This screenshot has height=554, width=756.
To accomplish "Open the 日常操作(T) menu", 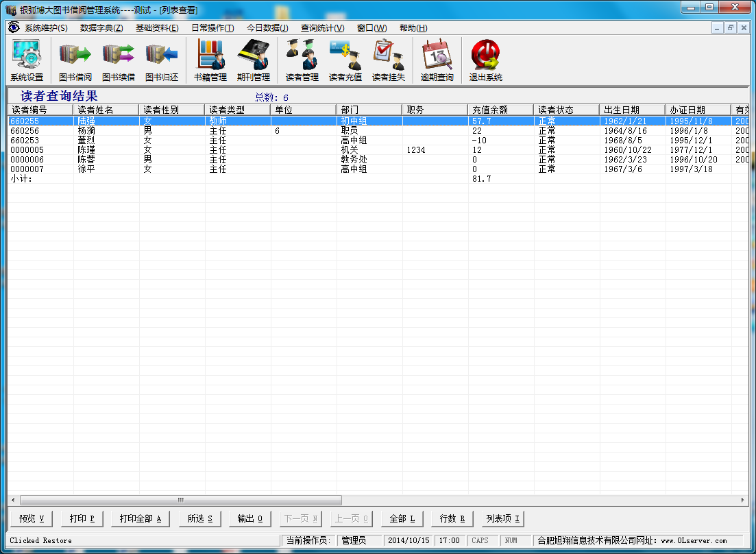I will (212, 28).
